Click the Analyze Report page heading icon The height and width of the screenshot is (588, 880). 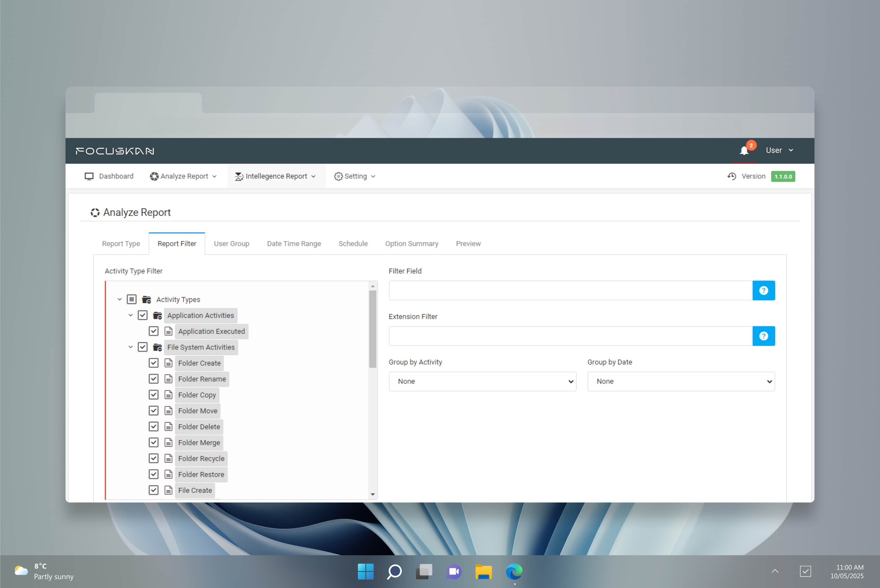point(95,213)
